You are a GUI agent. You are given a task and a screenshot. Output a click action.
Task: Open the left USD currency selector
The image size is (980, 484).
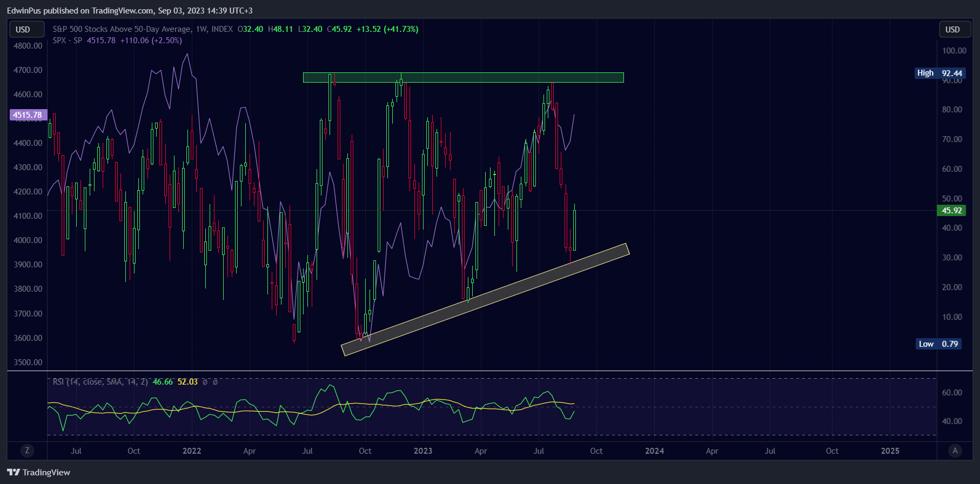coord(26,29)
